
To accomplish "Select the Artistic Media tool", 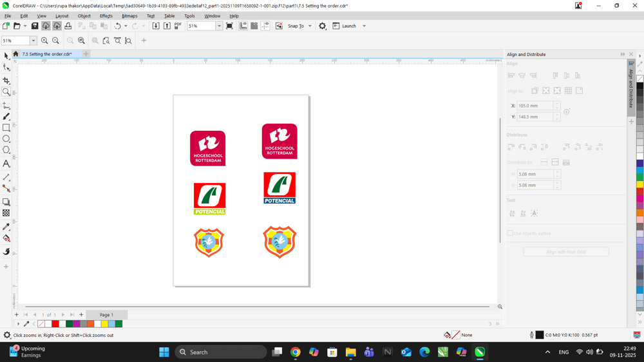I will [6, 117].
